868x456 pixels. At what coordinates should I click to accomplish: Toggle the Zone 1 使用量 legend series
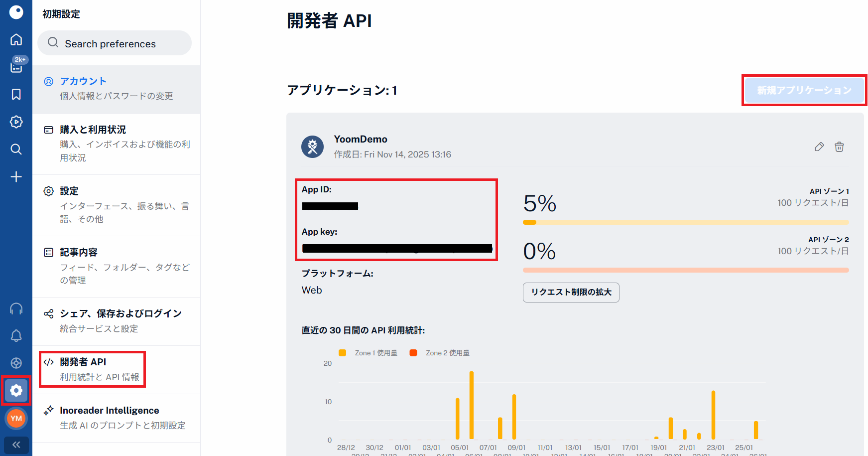pos(369,353)
